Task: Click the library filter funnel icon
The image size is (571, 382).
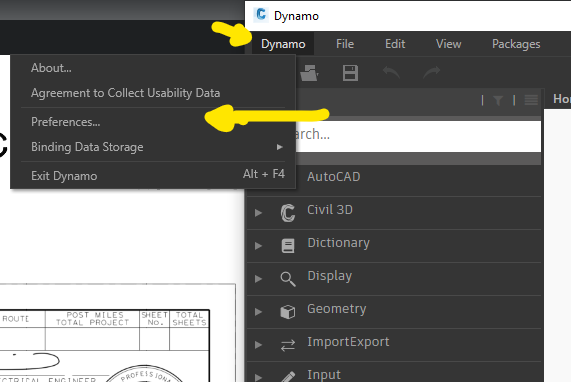Action: pos(498,100)
